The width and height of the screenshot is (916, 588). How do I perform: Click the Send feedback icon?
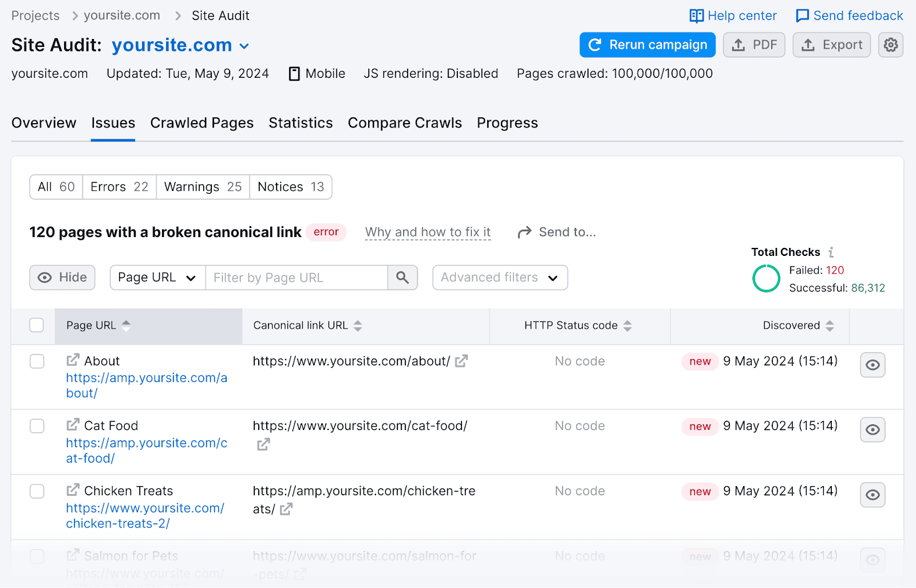(803, 15)
